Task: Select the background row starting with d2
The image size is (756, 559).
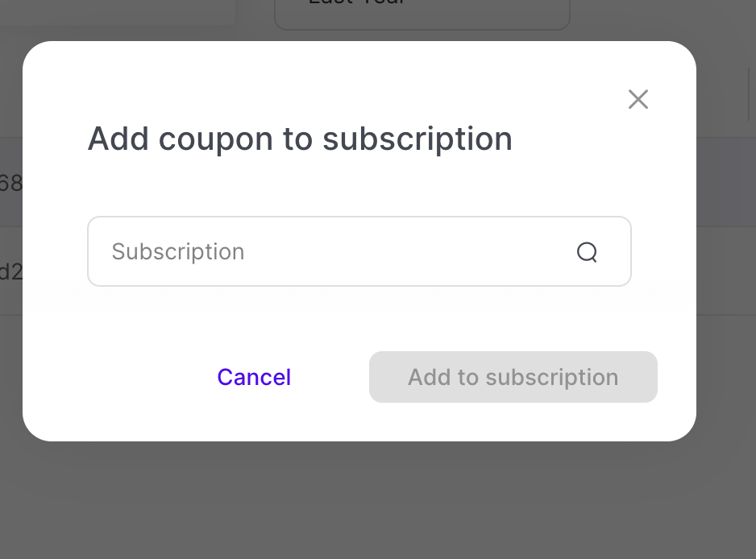Action: (10, 271)
